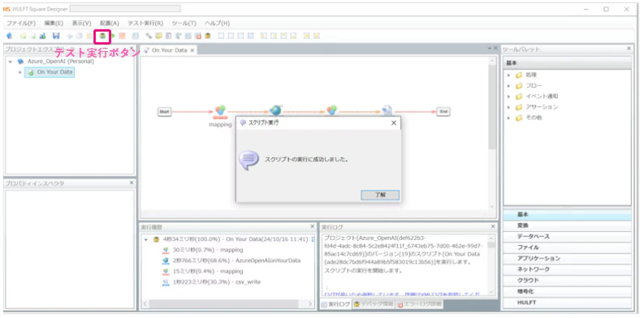Select the Start node on the canvas

click(x=164, y=112)
